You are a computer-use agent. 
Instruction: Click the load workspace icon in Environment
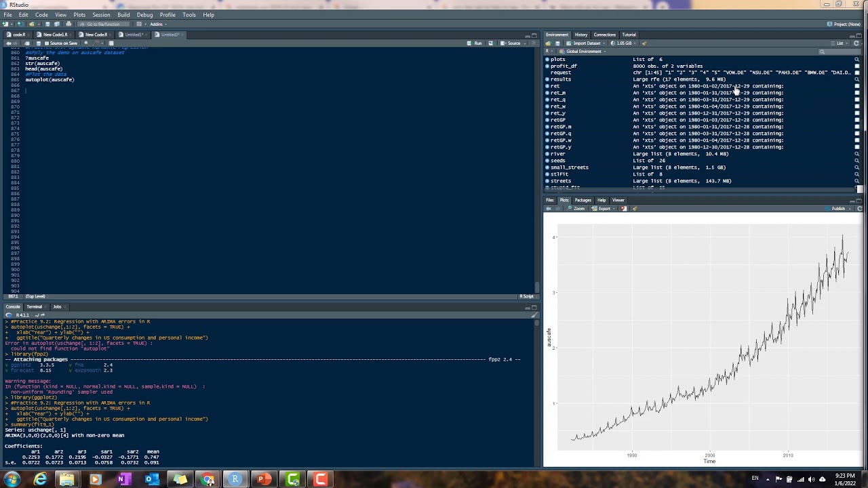coord(548,43)
